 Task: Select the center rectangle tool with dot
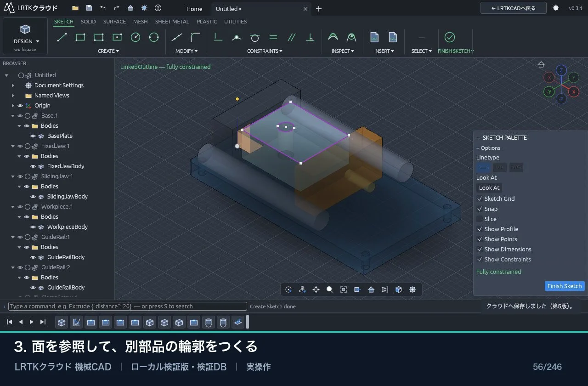tap(117, 38)
